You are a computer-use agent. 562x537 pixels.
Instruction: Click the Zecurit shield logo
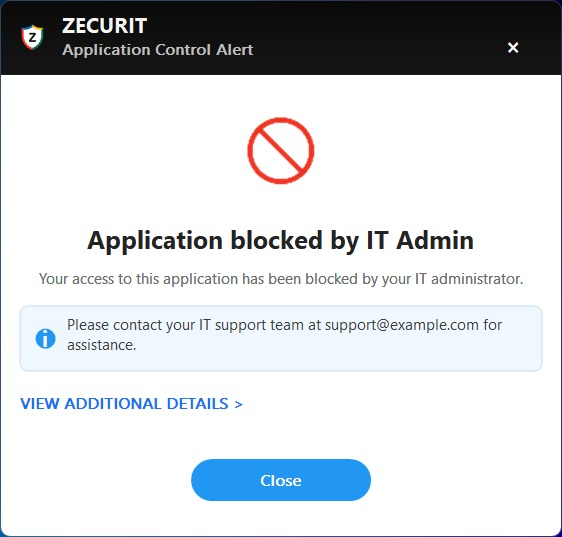[x=32, y=37]
